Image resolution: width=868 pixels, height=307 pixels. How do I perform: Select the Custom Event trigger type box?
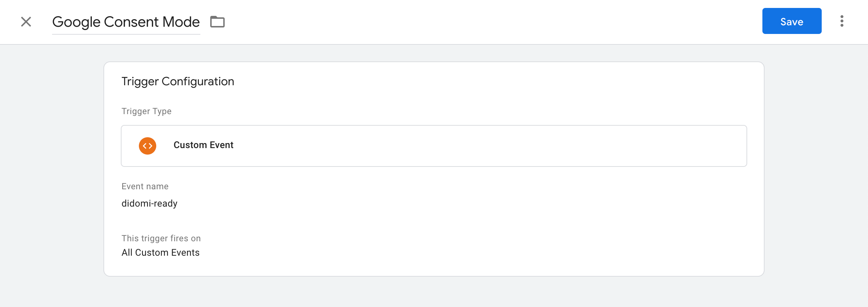tap(434, 146)
